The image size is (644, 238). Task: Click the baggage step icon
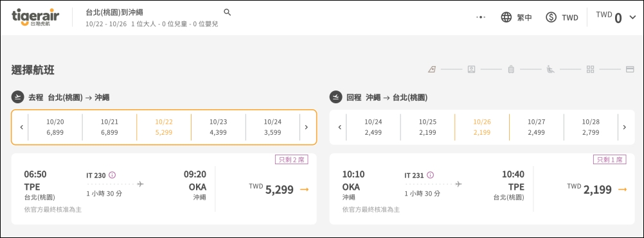(x=511, y=69)
